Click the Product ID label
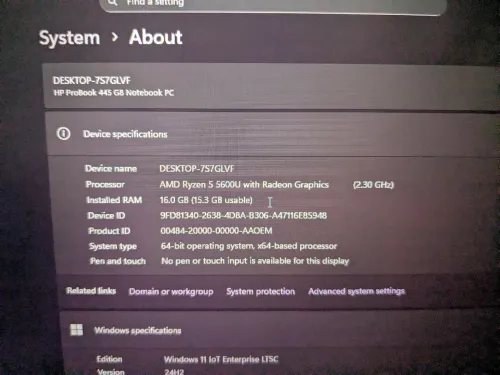The image size is (500, 375). point(109,231)
